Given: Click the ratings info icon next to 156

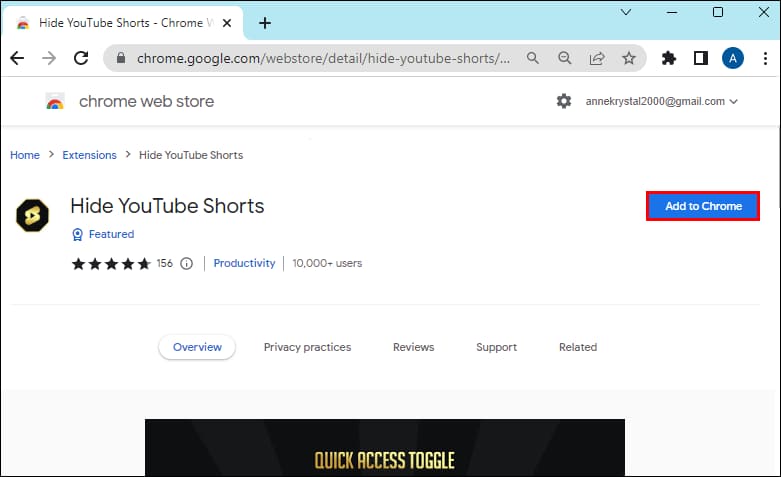Looking at the screenshot, I should point(186,263).
